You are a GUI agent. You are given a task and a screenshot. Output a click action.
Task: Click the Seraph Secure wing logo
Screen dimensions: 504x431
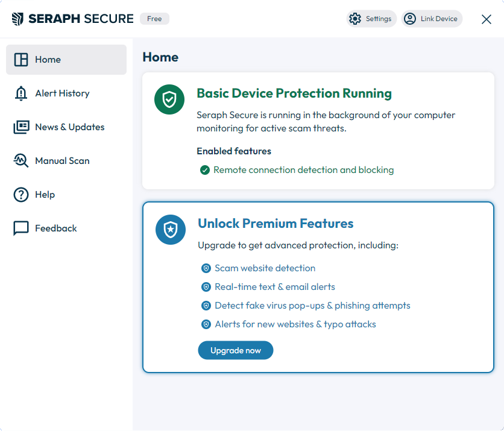point(17,19)
